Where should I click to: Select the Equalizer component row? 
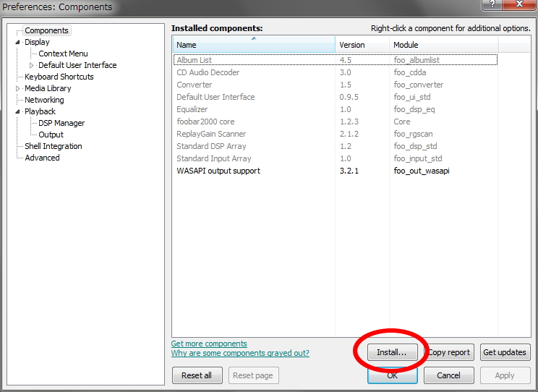[x=336, y=109]
